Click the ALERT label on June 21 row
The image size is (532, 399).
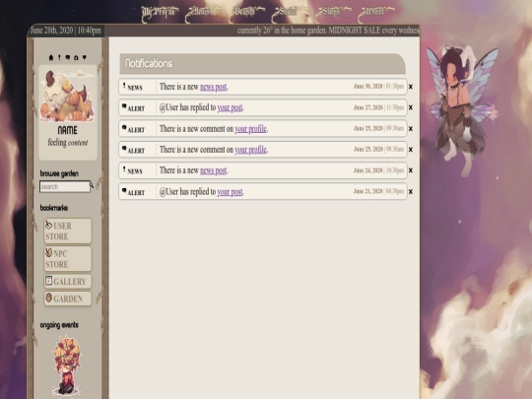(x=136, y=193)
